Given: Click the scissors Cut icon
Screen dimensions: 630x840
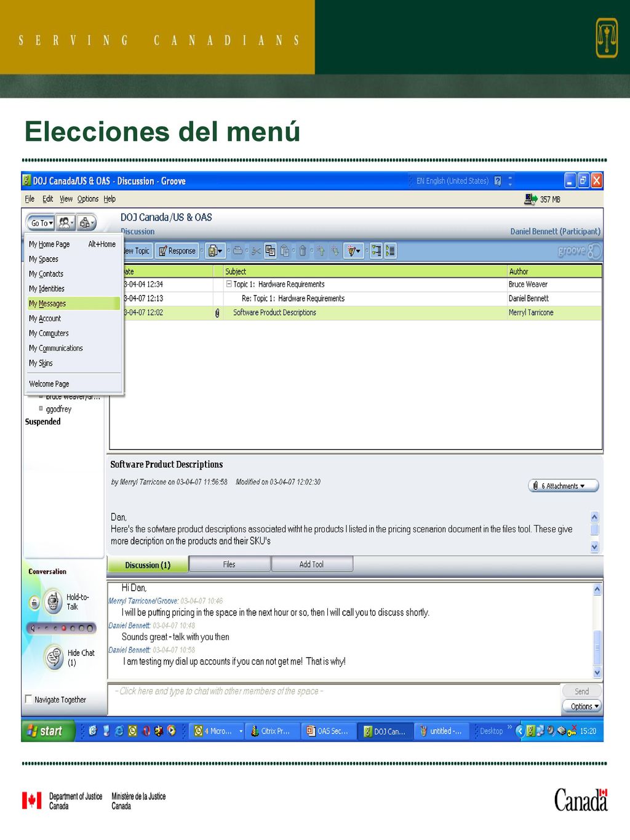Looking at the screenshot, I should [255, 250].
